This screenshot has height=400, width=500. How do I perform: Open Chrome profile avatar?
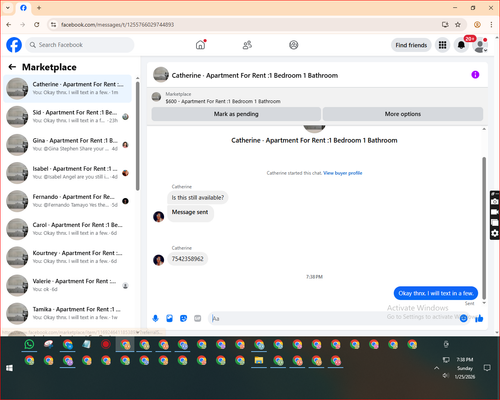coord(477,25)
